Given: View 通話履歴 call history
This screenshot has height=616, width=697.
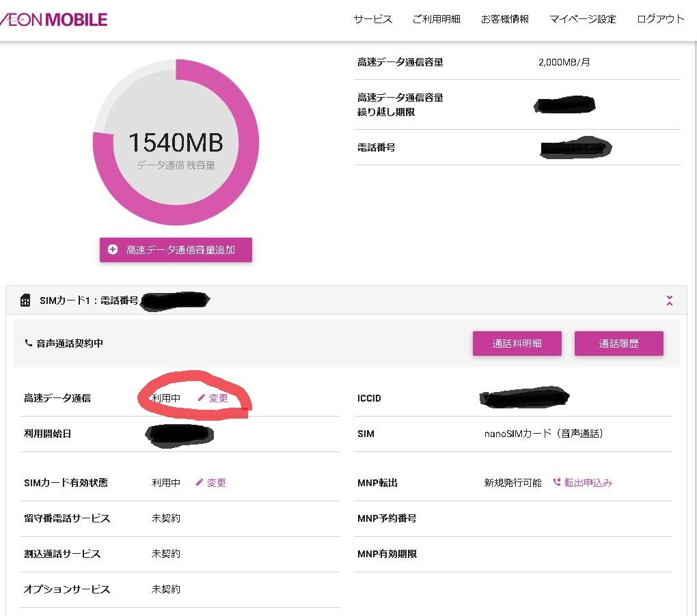Looking at the screenshot, I should point(618,344).
